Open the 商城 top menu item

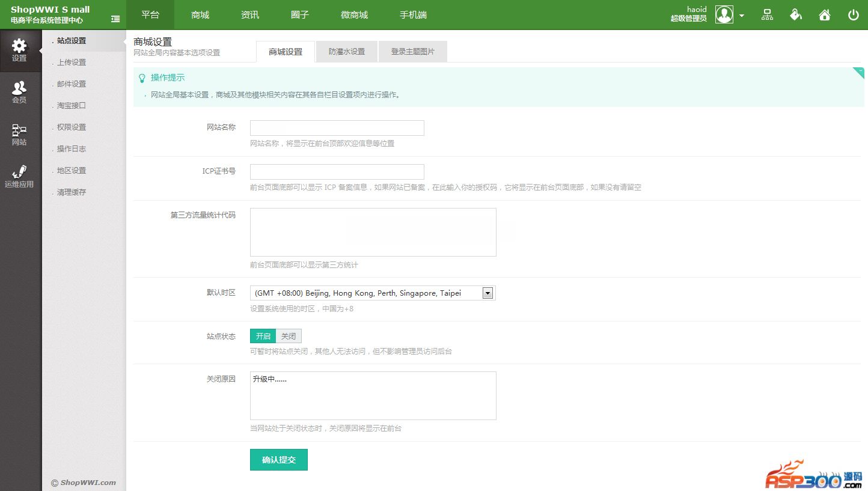coord(200,15)
